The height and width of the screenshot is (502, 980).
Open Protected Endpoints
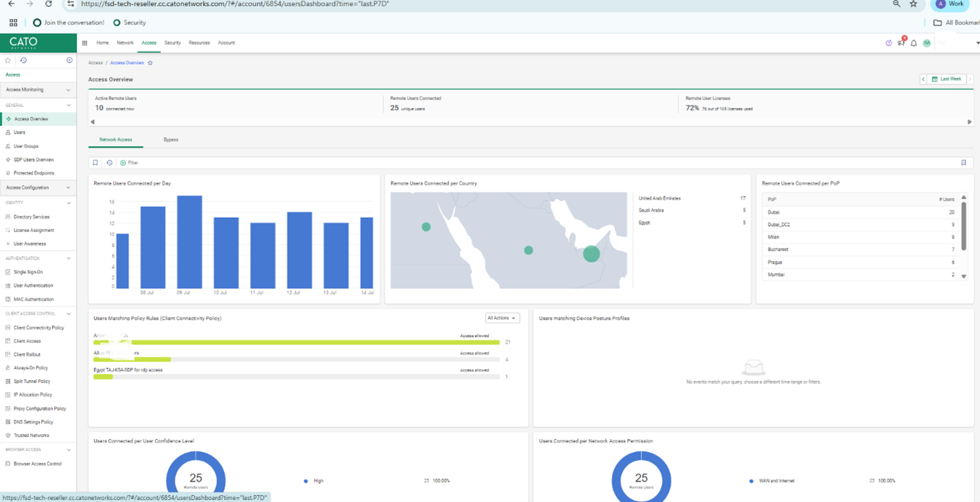(x=34, y=173)
